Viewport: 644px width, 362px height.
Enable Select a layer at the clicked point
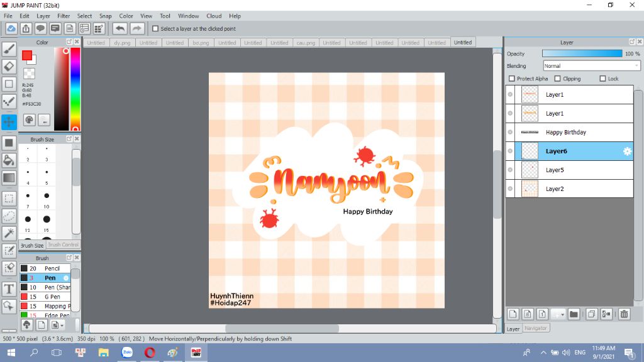click(x=155, y=29)
